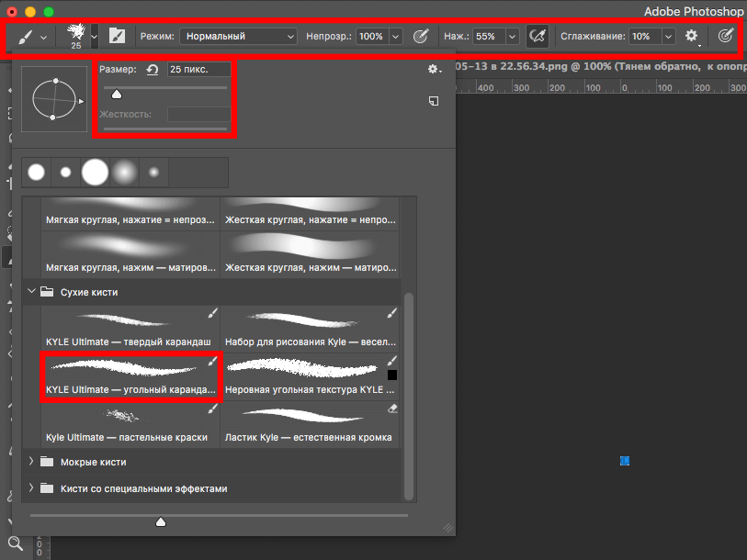
Task: Choose Жесткая круглая, нажим — матиро... brush
Action: (310, 254)
